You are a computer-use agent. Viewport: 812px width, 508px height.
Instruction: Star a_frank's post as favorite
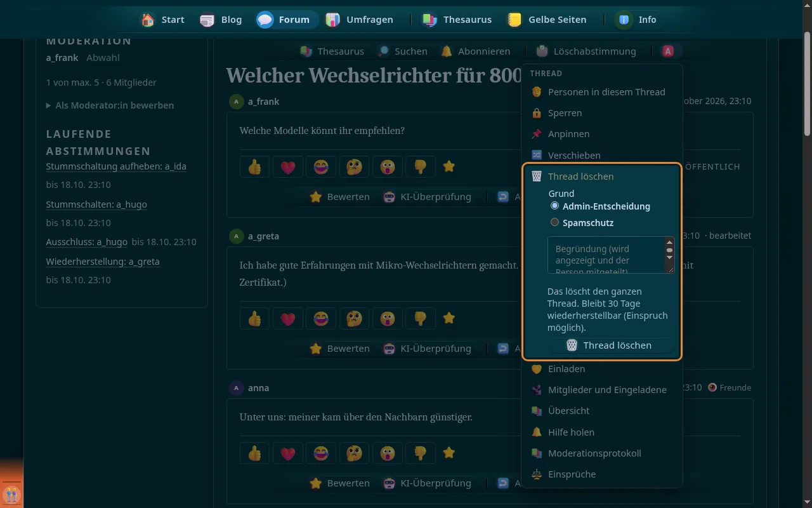[449, 166]
